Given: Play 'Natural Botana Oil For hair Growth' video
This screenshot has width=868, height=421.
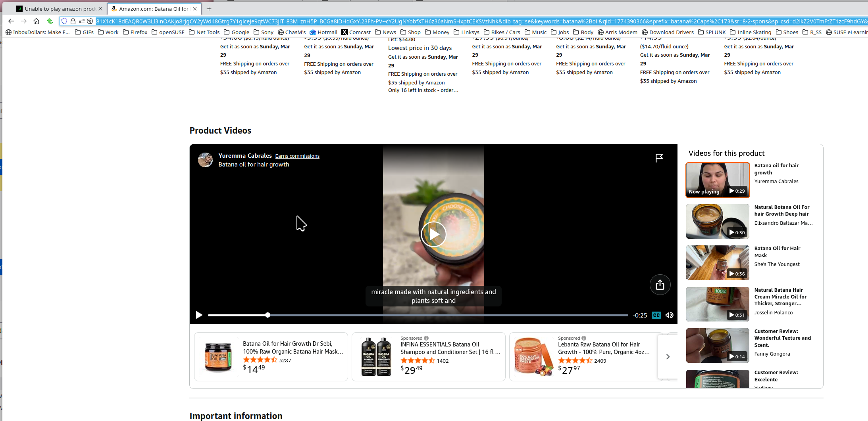Looking at the screenshot, I should point(718,221).
